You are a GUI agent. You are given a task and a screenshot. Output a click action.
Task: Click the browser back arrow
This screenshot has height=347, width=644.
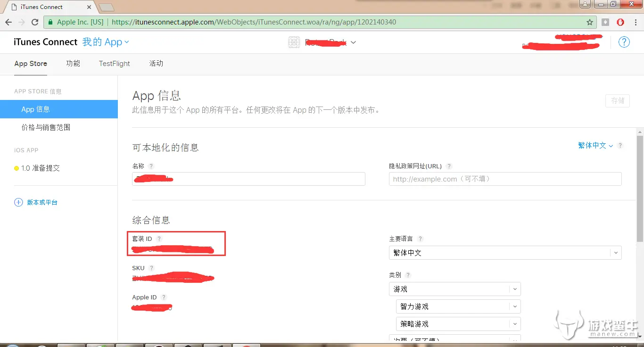[8, 22]
